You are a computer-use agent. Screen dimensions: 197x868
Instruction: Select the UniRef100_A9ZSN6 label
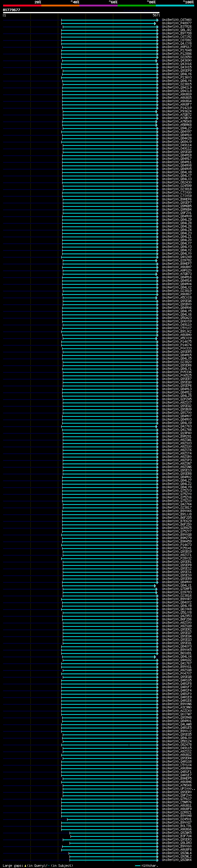click(176, 467)
